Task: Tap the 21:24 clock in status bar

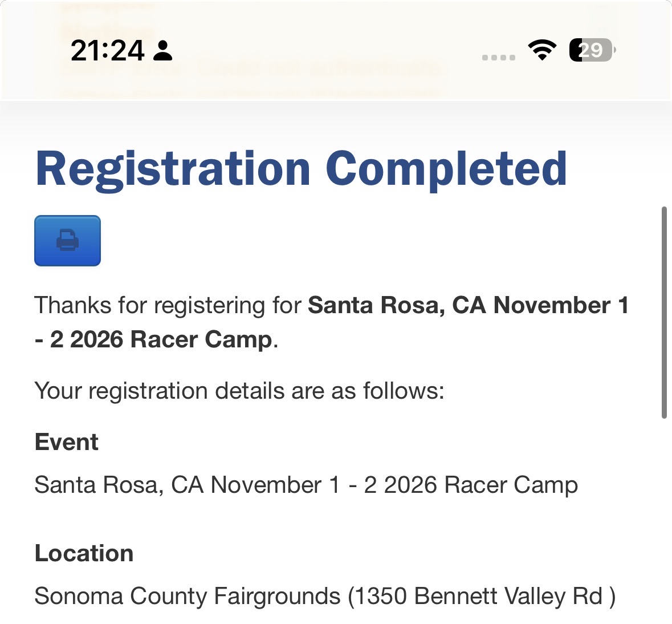Action: pos(107,51)
